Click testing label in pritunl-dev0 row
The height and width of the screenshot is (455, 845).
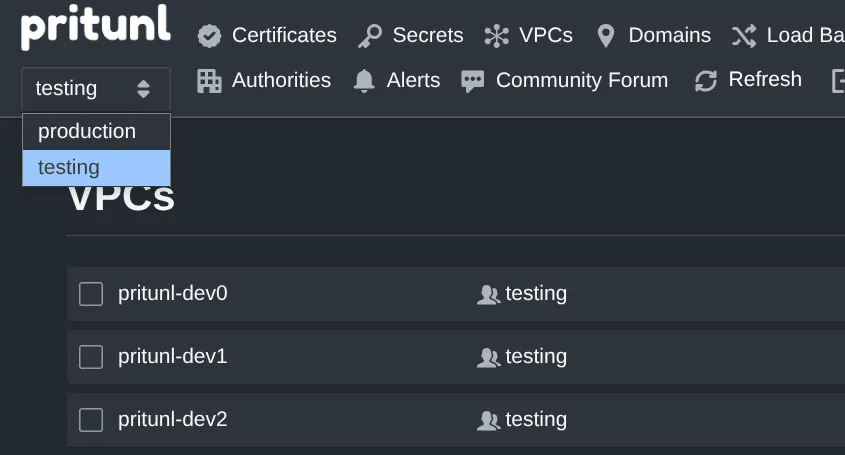pyautogui.click(x=536, y=294)
